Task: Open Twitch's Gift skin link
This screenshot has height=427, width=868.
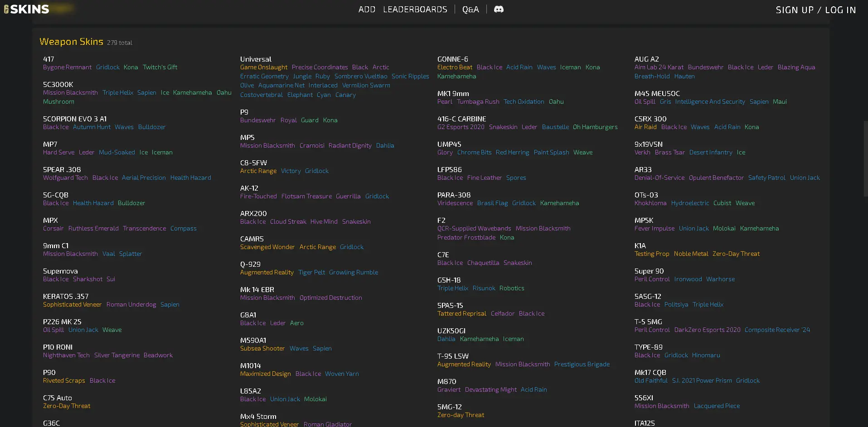Action: pos(160,67)
